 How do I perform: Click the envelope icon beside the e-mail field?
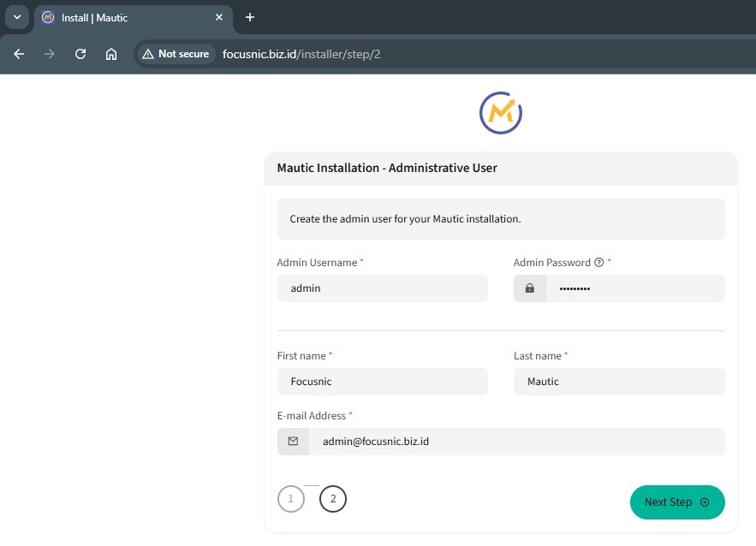pos(293,442)
